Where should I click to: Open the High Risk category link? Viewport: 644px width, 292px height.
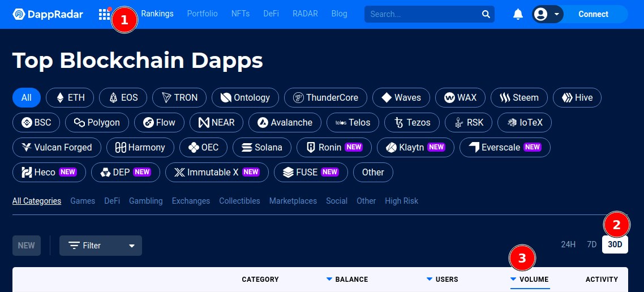coord(401,201)
